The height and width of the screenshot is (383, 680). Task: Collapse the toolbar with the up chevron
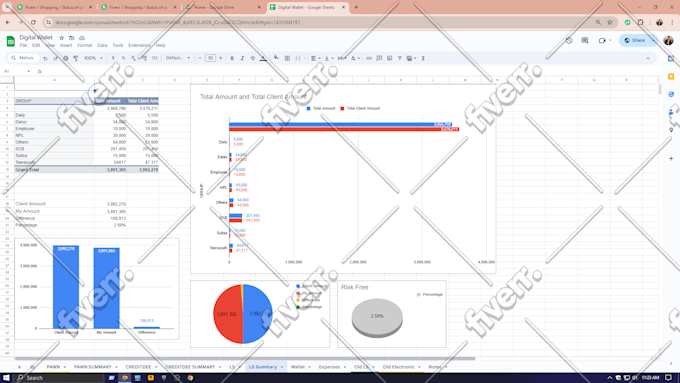click(648, 58)
